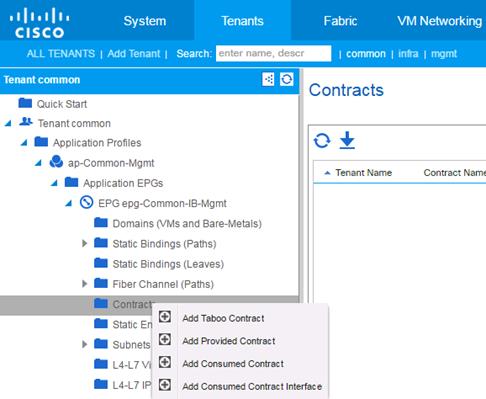Image resolution: width=486 pixels, height=399 pixels.
Task: Click the download icon in Contracts panel
Action: (x=347, y=140)
